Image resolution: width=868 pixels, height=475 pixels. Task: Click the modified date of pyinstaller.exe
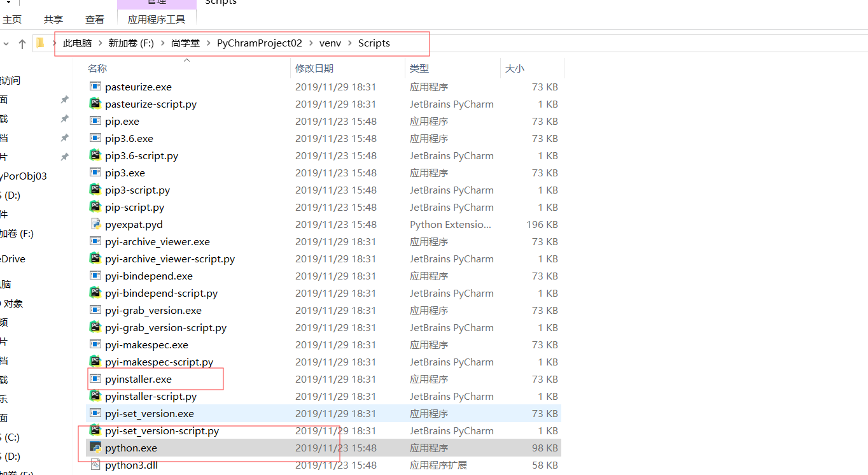pyautogui.click(x=336, y=379)
